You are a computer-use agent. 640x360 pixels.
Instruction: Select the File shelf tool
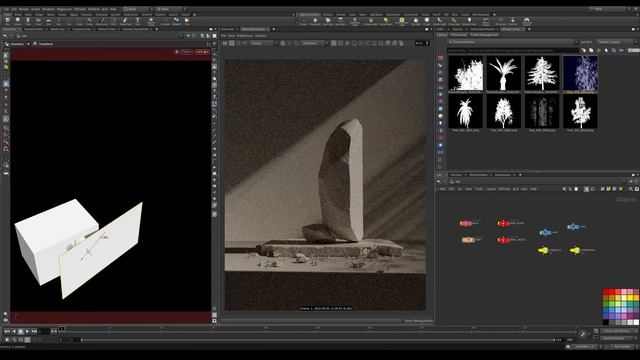[187, 21]
